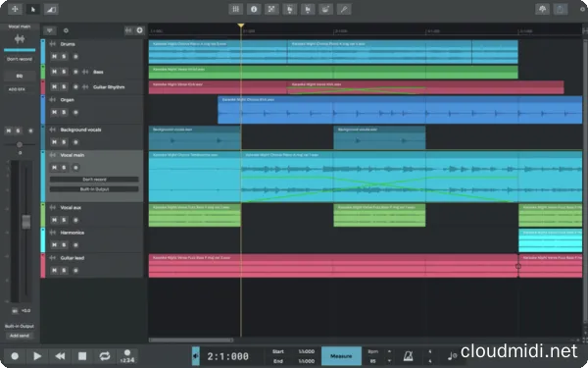Open Built-in Output selector at bottom of channel strip

click(x=20, y=326)
